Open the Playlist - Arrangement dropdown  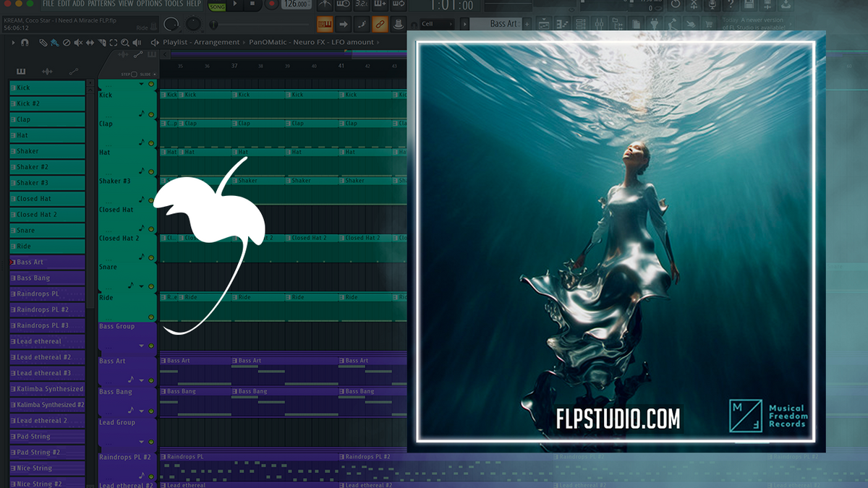203,42
